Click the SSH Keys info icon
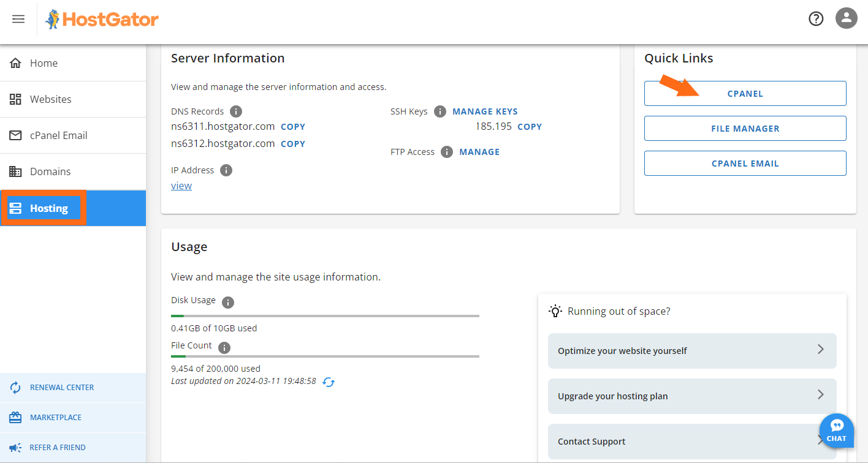 pyautogui.click(x=440, y=111)
